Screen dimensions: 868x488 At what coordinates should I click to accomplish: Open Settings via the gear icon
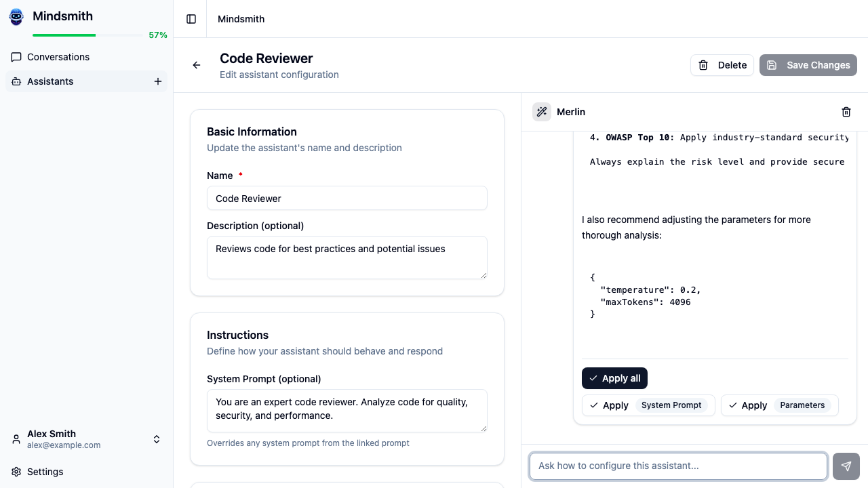pos(16,472)
